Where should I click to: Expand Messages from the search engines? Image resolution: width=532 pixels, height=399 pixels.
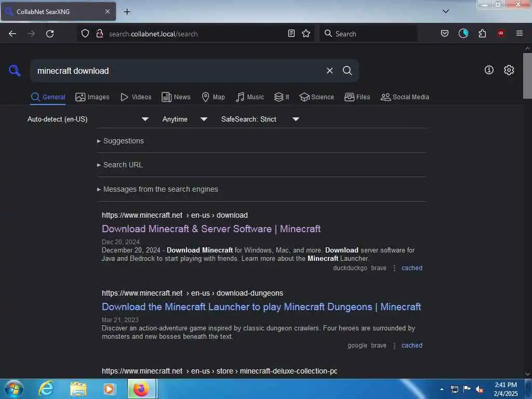(157, 189)
